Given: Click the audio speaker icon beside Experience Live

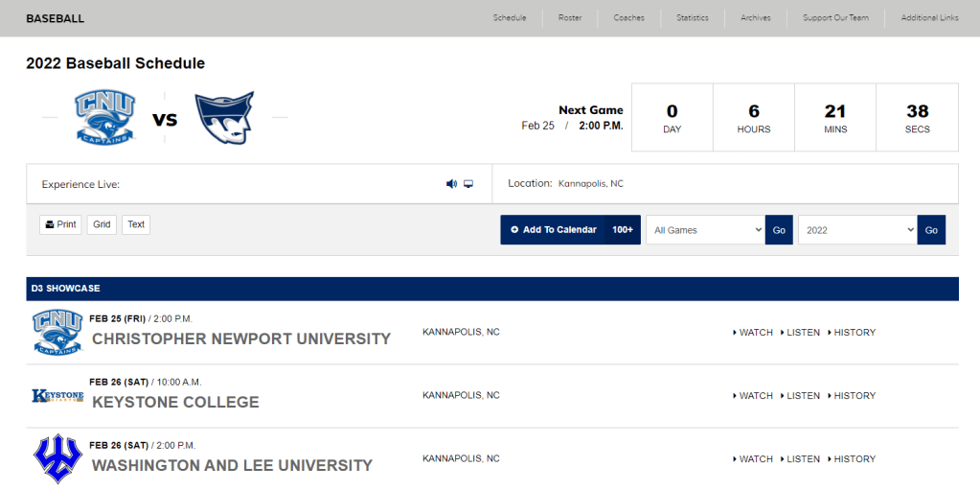Looking at the screenshot, I should 451,184.
